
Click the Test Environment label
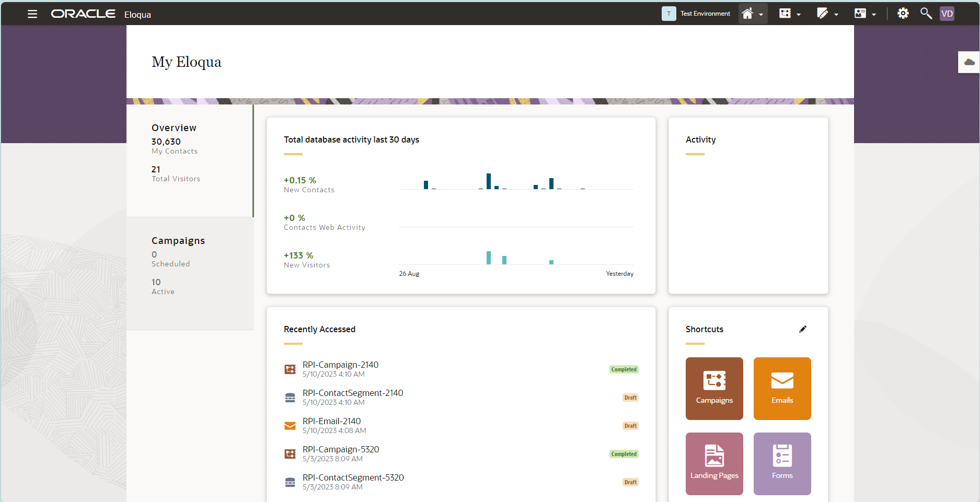[x=705, y=14]
